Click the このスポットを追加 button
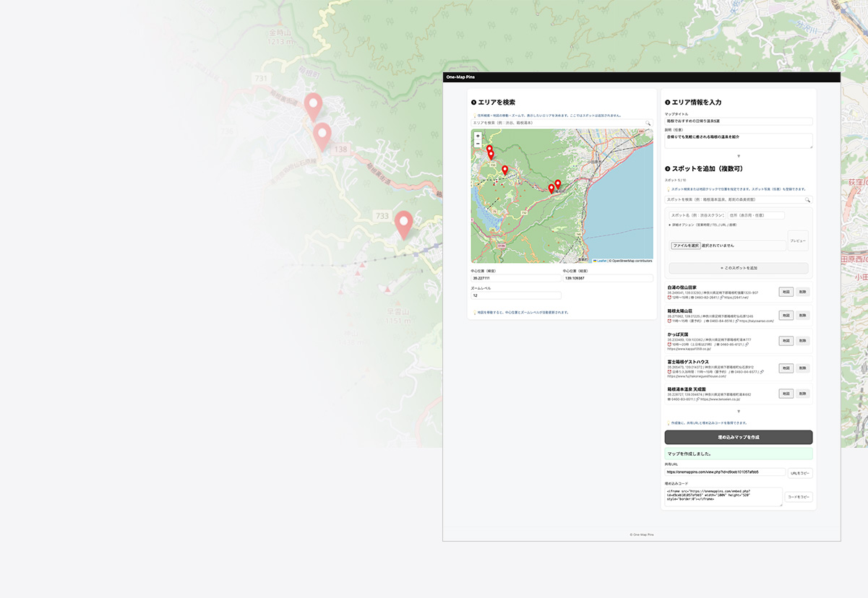This screenshot has width=868, height=598. (738, 268)
